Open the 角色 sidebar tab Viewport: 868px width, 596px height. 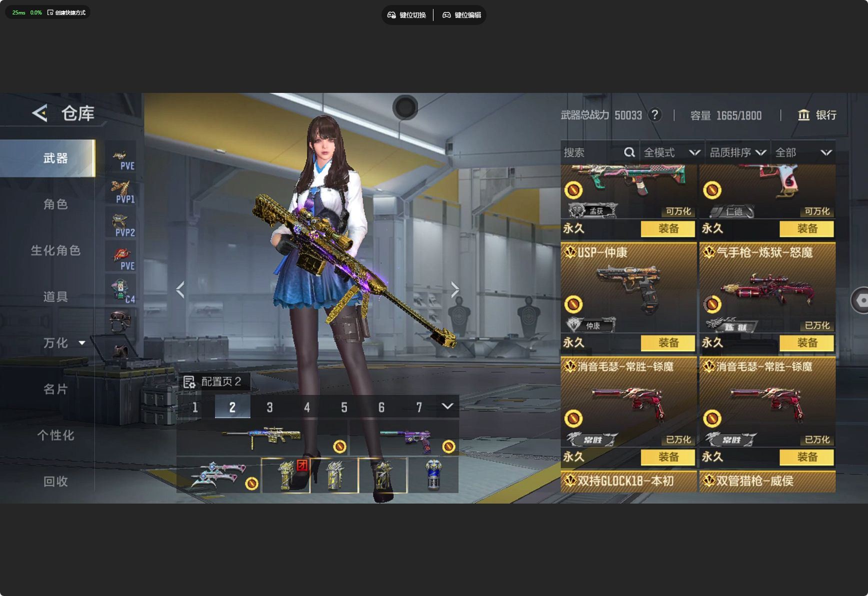coord(55,204)
